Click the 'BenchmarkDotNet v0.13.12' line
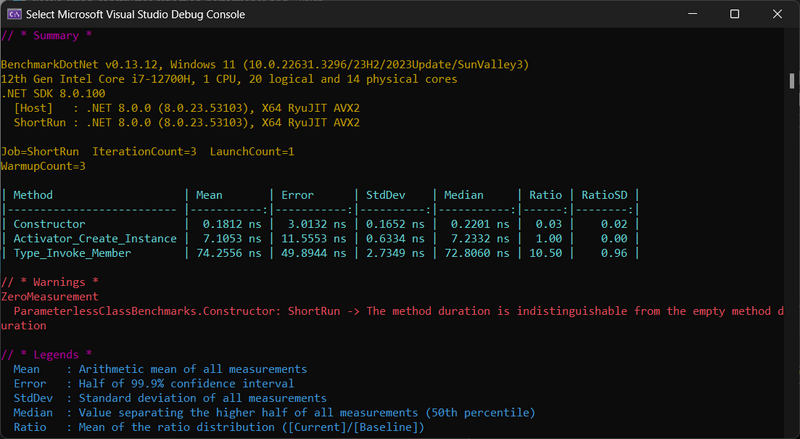800x439 pixels. [x=265, y=65]
